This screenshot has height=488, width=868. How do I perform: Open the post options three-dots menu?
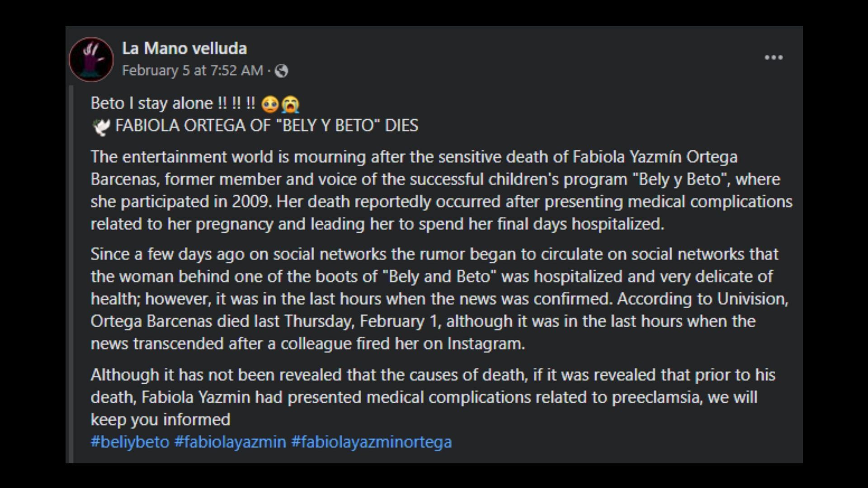pos(774,57)
